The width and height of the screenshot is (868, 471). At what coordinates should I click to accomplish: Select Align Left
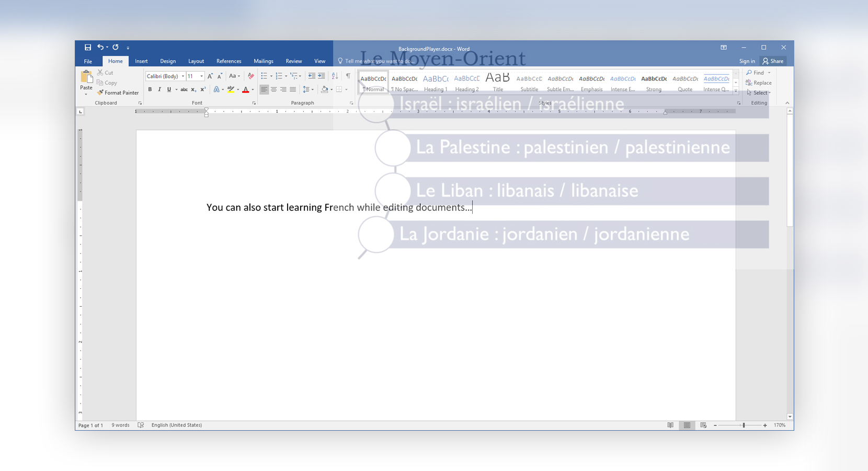264,89
